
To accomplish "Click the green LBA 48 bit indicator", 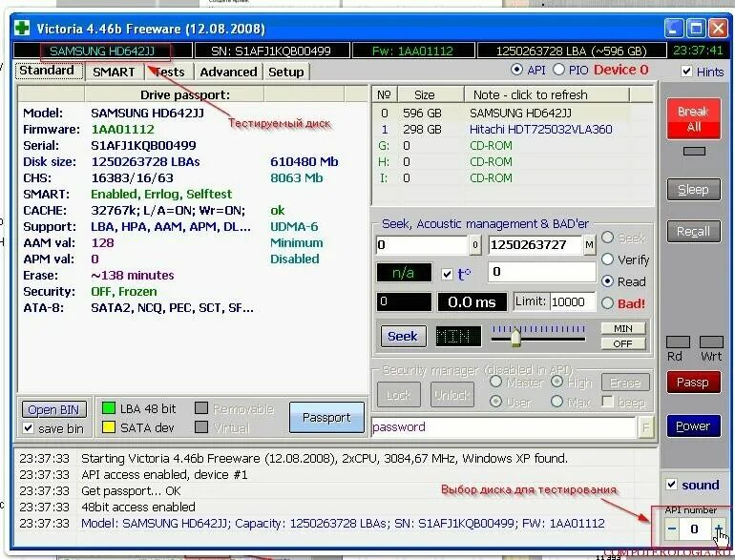I will tap(109, 408).
